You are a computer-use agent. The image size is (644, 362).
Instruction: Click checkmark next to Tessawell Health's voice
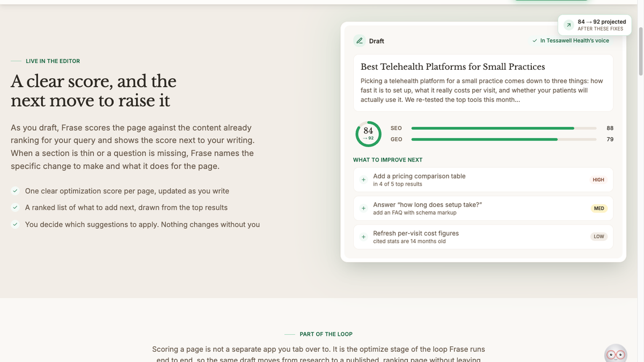(x=535, y=41)
